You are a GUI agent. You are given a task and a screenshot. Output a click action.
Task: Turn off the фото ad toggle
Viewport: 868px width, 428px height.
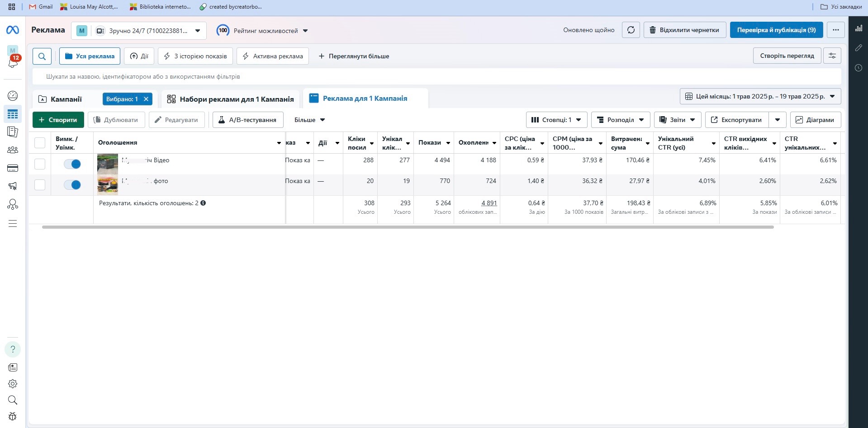(72, 185)
